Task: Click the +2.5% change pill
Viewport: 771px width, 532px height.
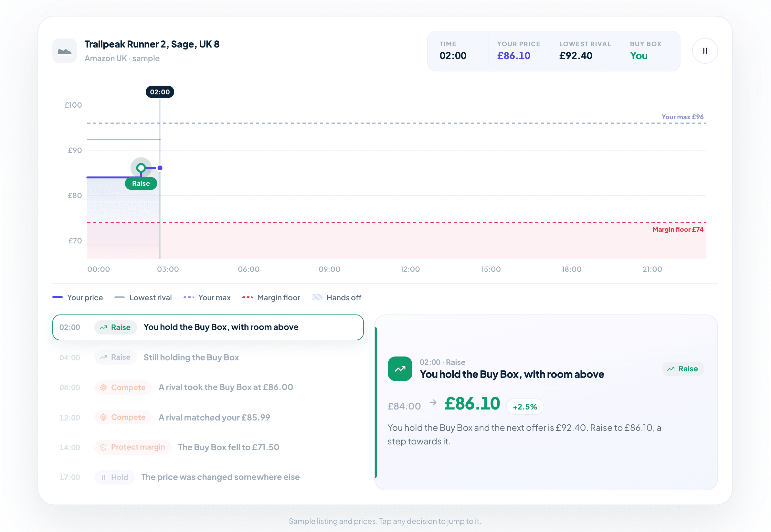Action: pos(525,407)
